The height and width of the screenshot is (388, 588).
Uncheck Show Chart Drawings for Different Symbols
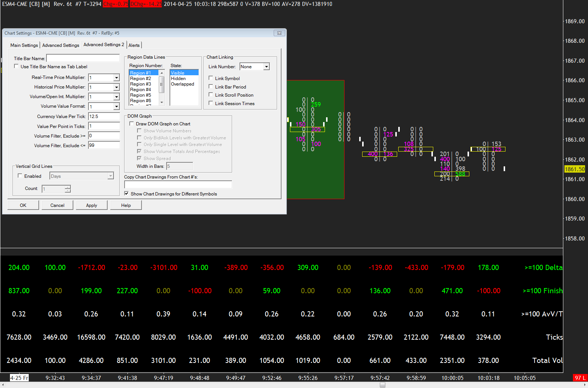(126, 194)
